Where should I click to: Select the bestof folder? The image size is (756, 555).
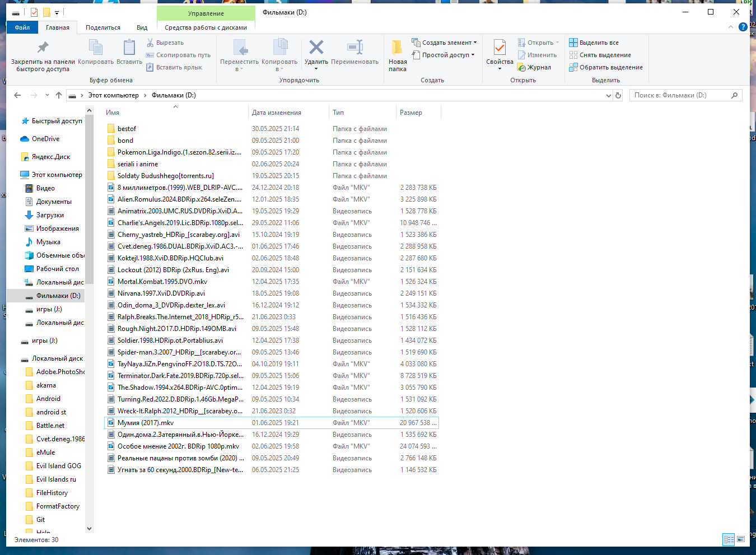tap(127, 129)
